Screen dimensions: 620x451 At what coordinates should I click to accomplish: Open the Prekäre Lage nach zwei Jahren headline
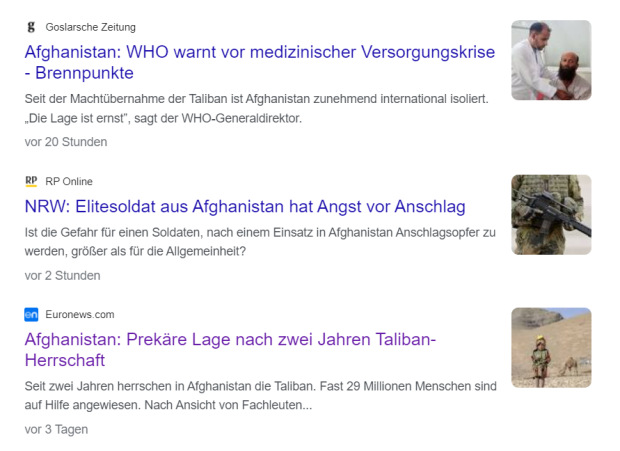230,350
